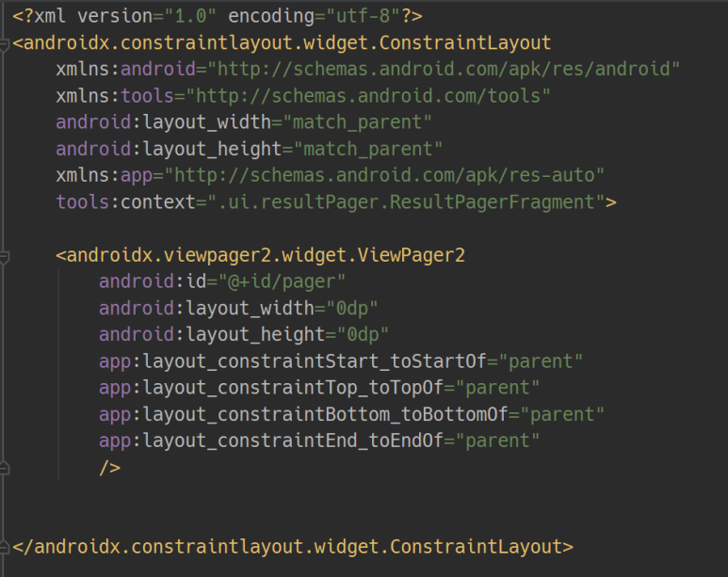Click the android namespace URL string
This screenshot has height=577, width=728.
click(445, 69)
